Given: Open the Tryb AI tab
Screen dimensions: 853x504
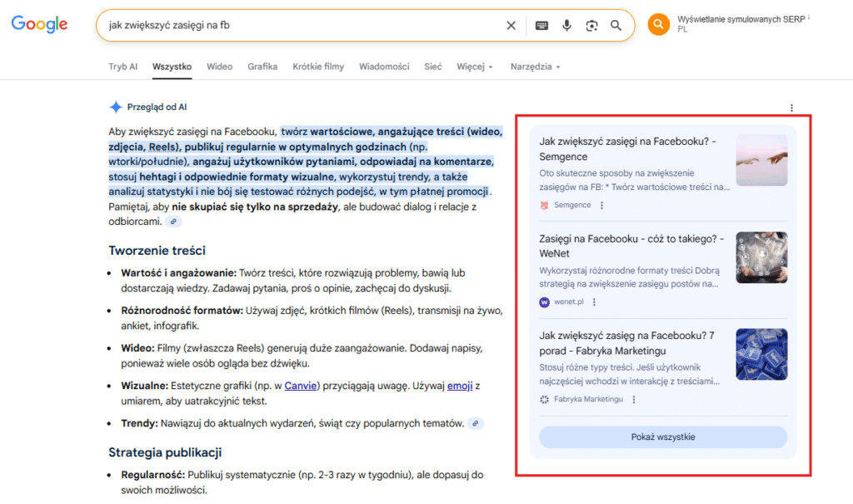Looking at the screenshot, I should (122, 66).
